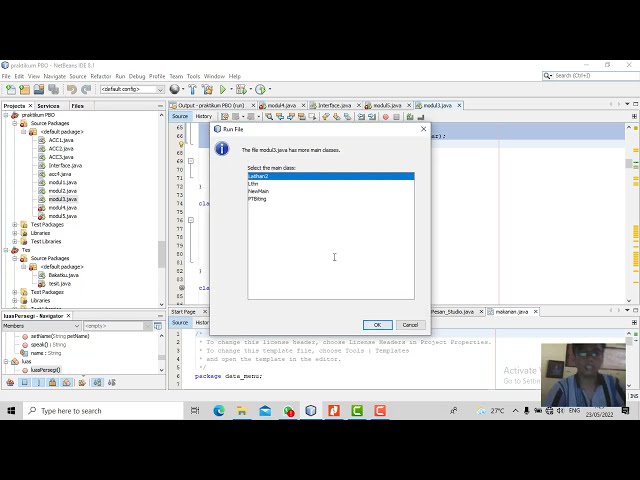Click the Task View taskbar icon
Screen dimensions: 640x480
pos(195,411)
